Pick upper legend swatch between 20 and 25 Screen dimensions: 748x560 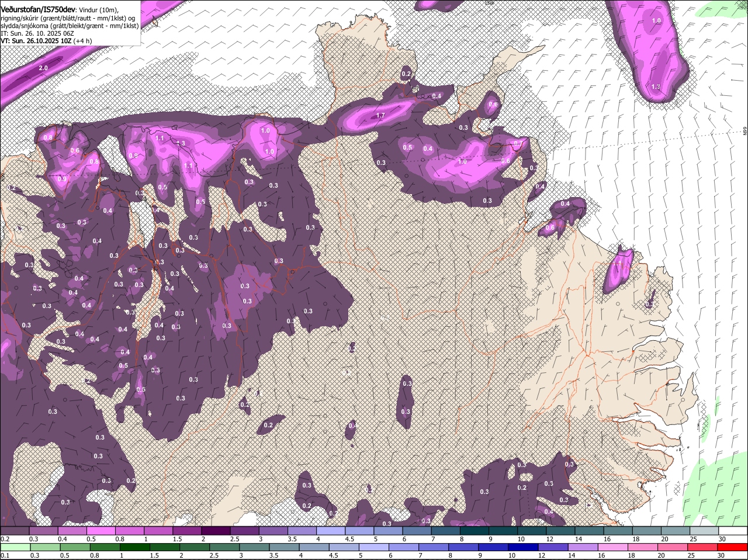tap(676, 531)
